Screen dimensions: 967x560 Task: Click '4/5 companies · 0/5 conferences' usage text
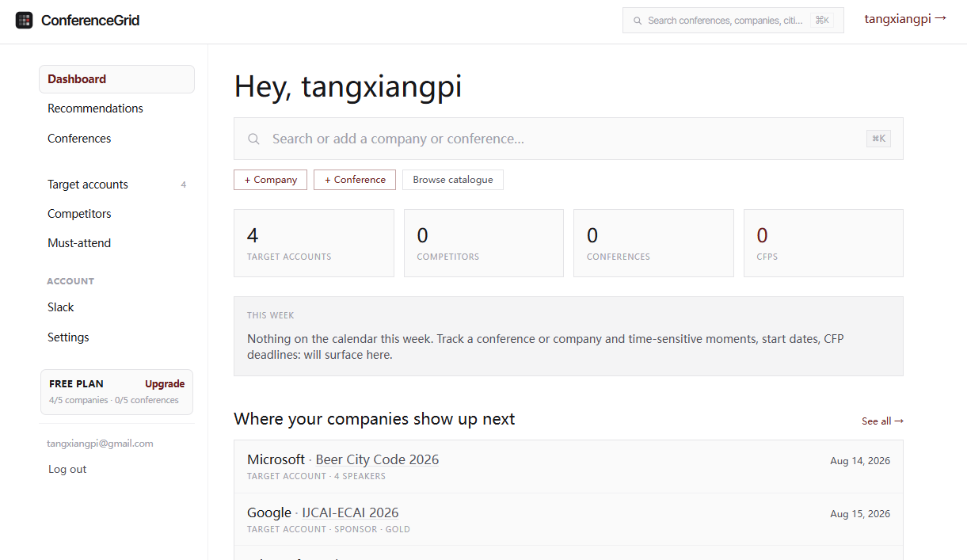tap(114, 401)
